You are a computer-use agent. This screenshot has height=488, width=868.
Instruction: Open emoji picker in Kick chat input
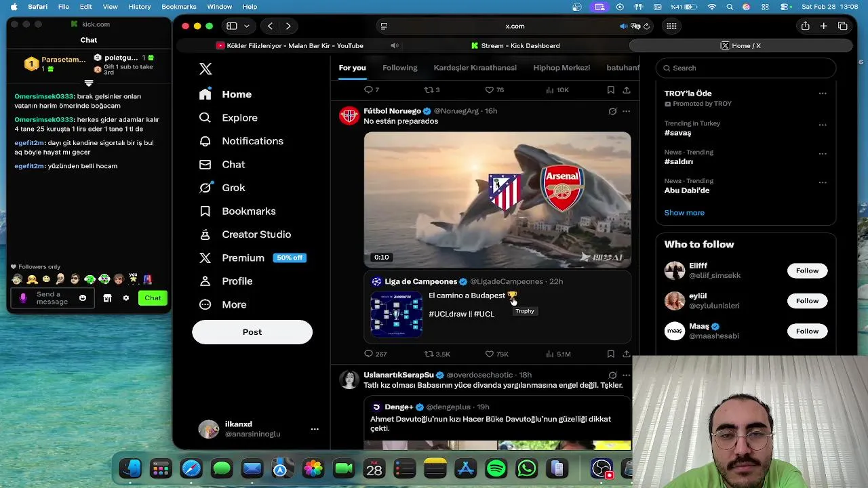(x=83, y=298)
